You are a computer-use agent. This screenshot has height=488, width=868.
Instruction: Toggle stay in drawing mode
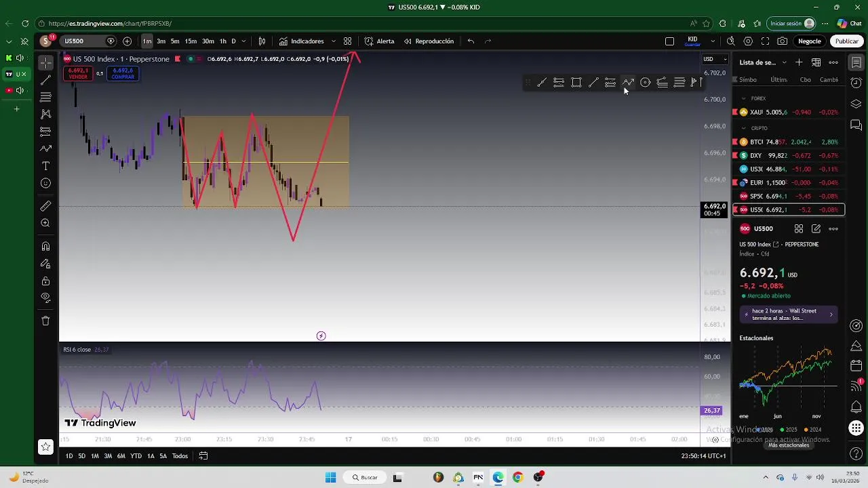click(45, 264)
